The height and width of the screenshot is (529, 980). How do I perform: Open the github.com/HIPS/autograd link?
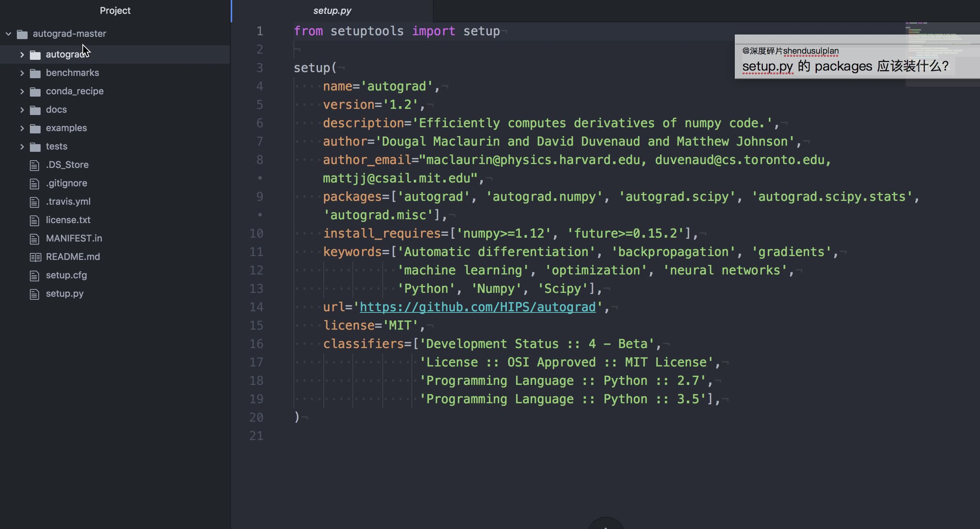(x=478, y=307)
